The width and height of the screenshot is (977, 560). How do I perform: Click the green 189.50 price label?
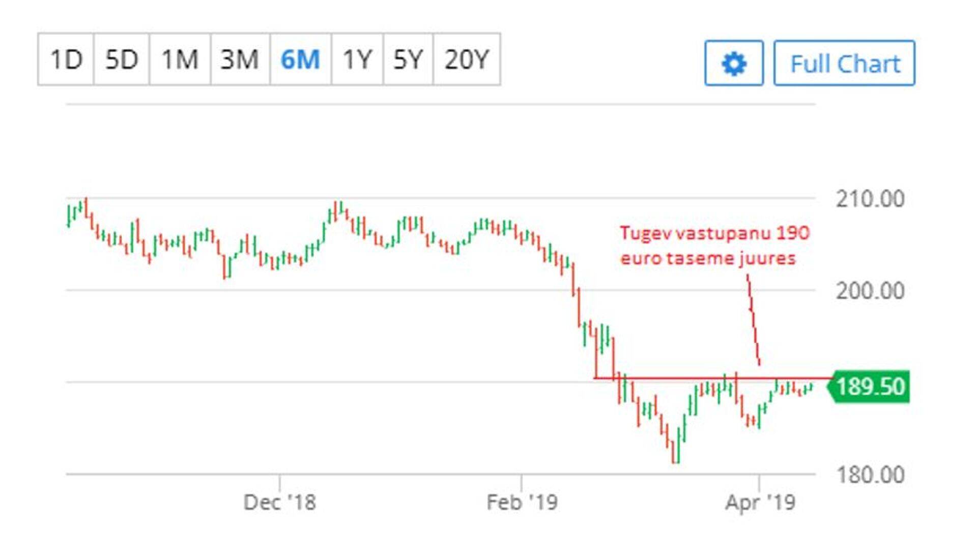pos(870,387)
